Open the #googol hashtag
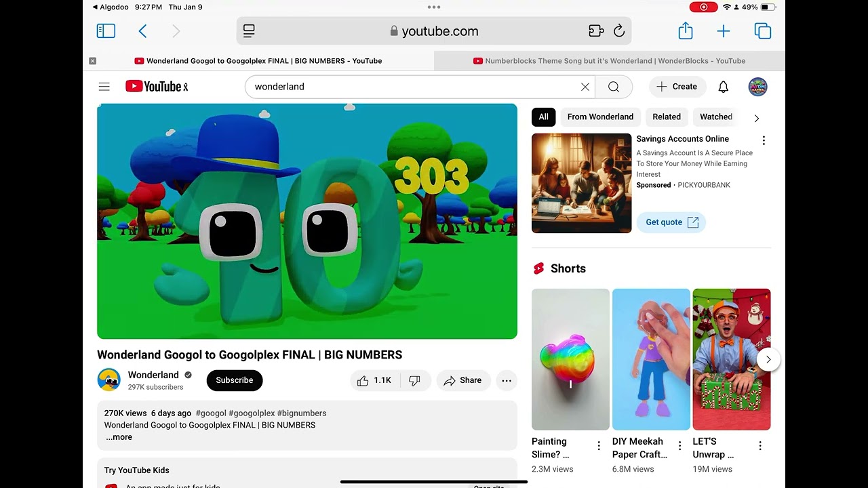 click(x=210, y=413)
